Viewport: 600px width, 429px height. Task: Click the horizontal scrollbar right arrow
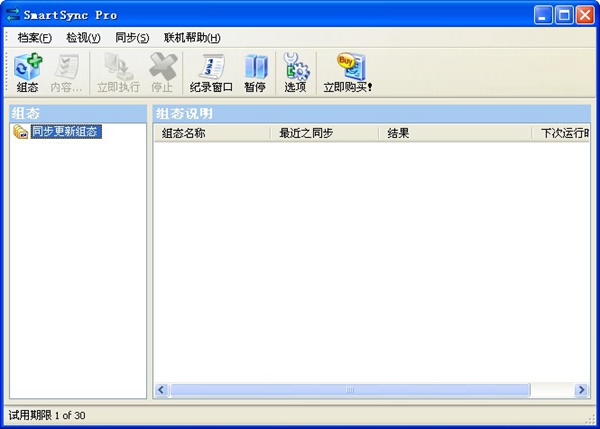coord(582,390)
